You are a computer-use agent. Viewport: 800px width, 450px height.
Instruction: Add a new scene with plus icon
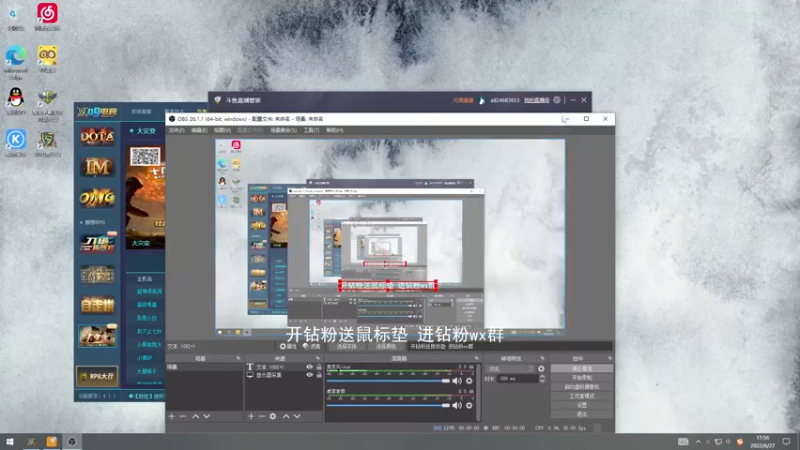[x=172, y=416]
